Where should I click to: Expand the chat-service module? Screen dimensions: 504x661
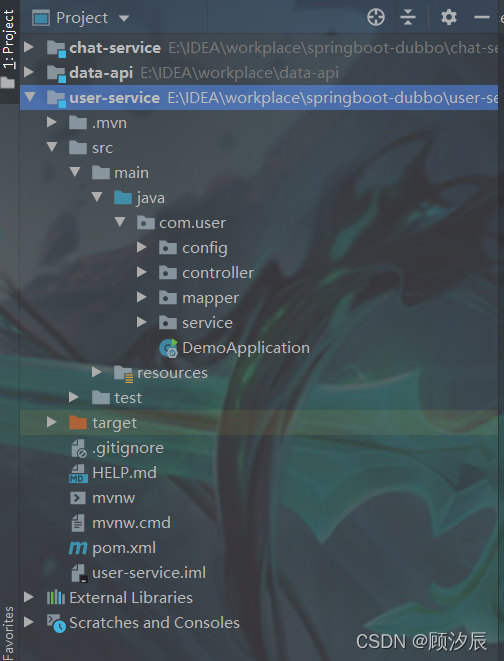pyautogui.click(x=29, y=47)
